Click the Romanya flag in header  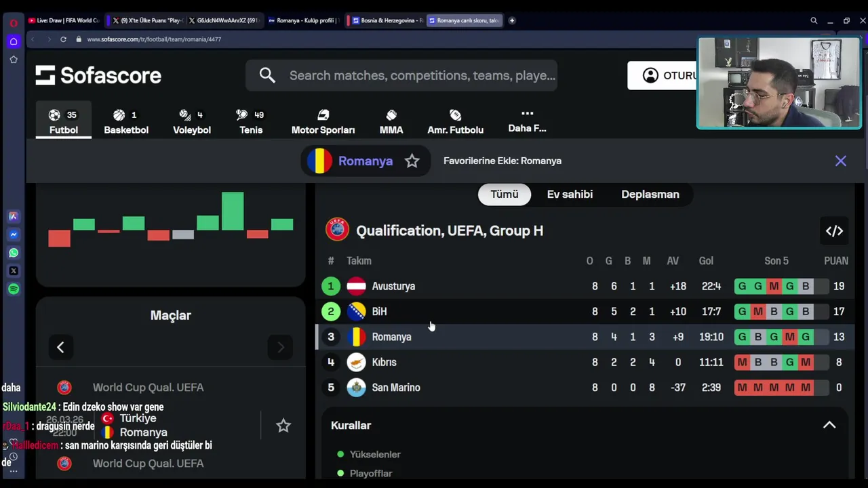[x=319, y=161]
